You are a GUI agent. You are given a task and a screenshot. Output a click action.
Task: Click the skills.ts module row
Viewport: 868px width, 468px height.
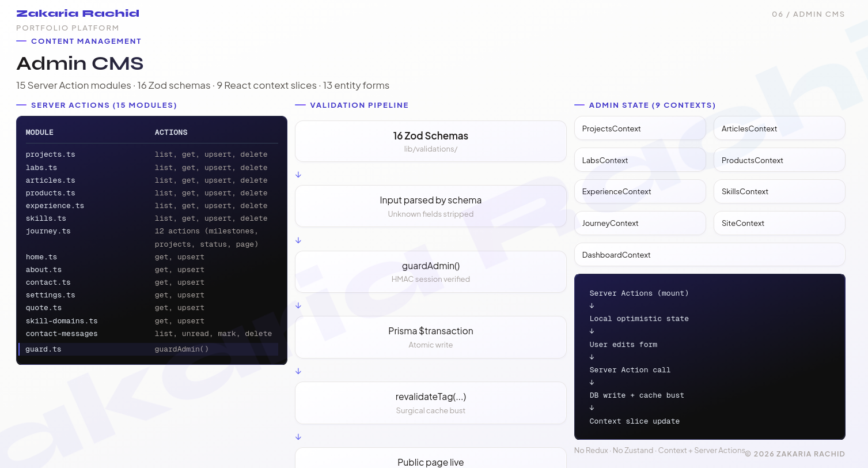click(151, 218)
